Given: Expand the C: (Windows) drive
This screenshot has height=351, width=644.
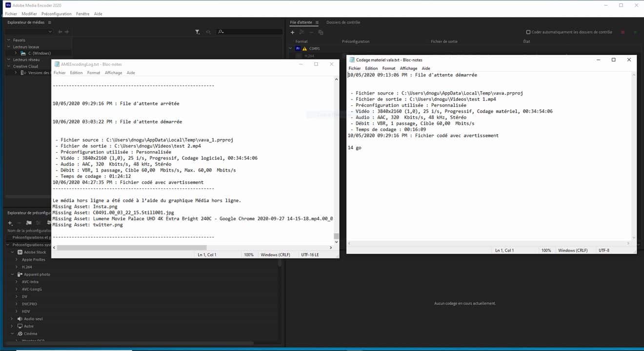Looking at the screenshot, I should point(16,53).
